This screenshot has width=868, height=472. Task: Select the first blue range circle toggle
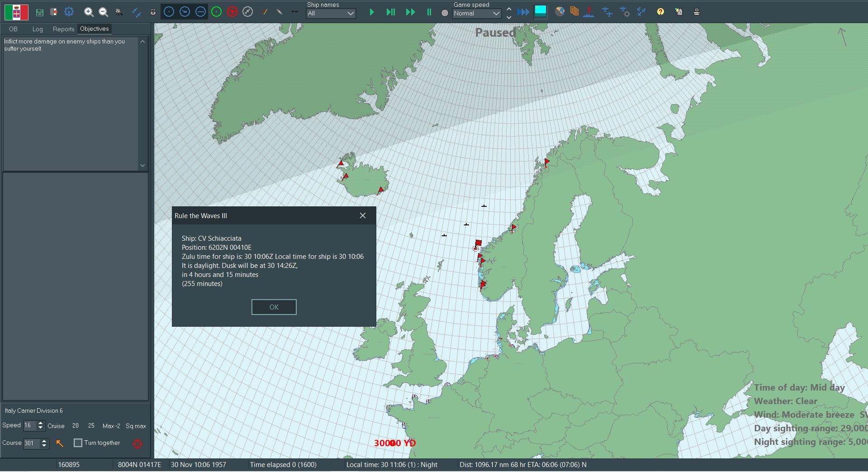click(x=169, y=12)
